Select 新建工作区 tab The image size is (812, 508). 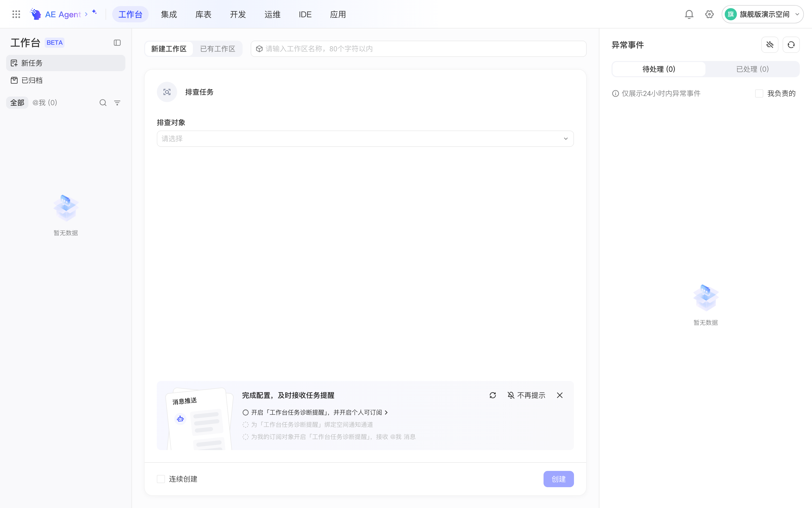coord(169,49)
